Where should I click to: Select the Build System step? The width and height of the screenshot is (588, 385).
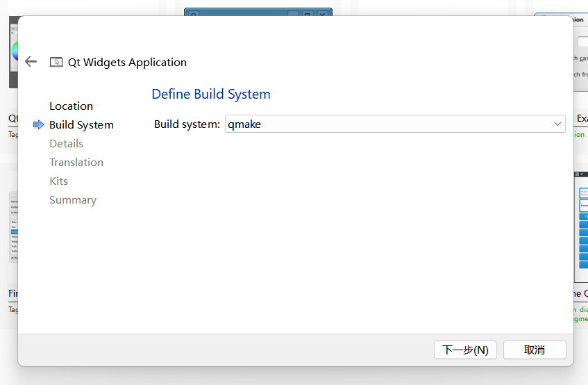click(81, 125)
